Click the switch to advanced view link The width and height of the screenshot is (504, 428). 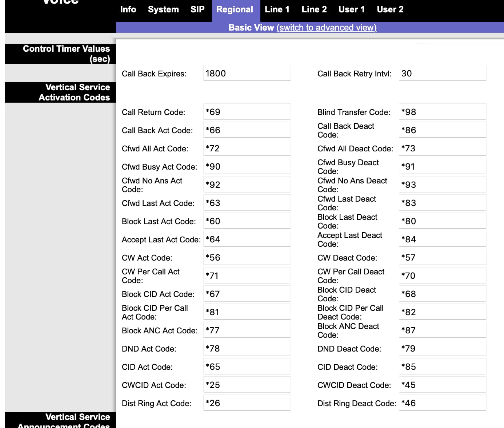pyautogui.click(x=327, y=28)
